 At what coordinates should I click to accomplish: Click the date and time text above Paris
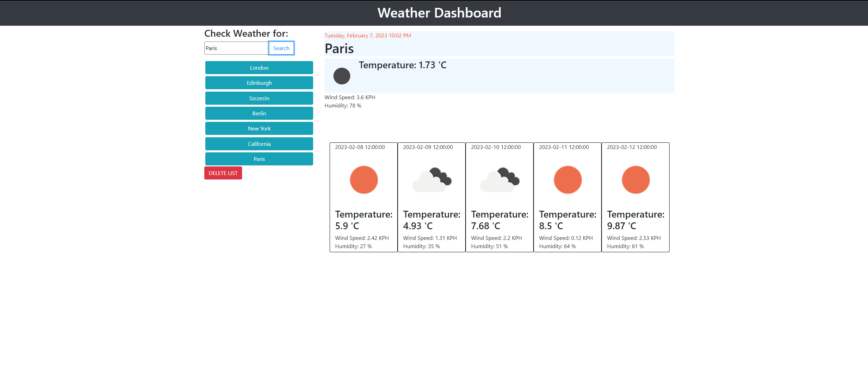point(367,35)
